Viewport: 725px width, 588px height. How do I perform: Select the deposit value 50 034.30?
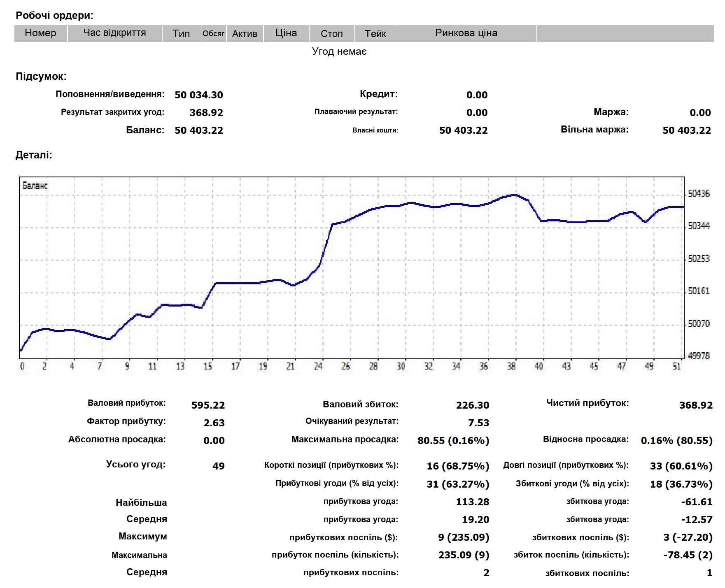click(198, 95)
